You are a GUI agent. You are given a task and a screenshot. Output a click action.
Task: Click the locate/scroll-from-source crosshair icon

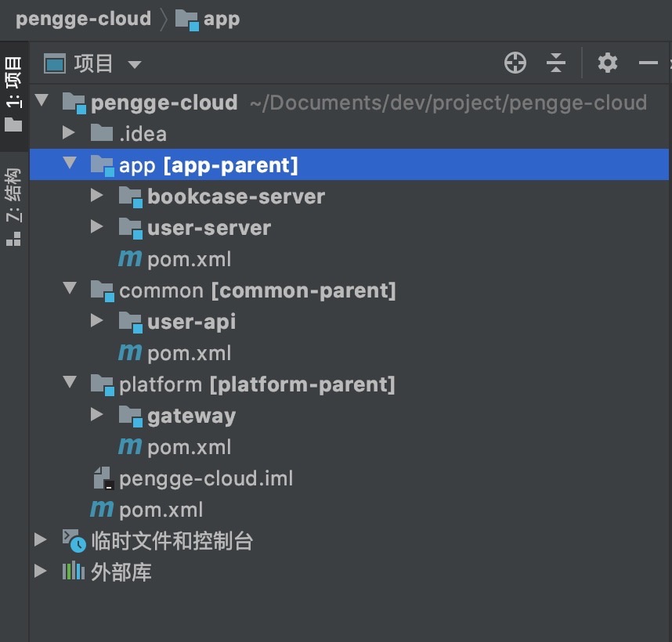pyautogui.click(x=515, y=63)
